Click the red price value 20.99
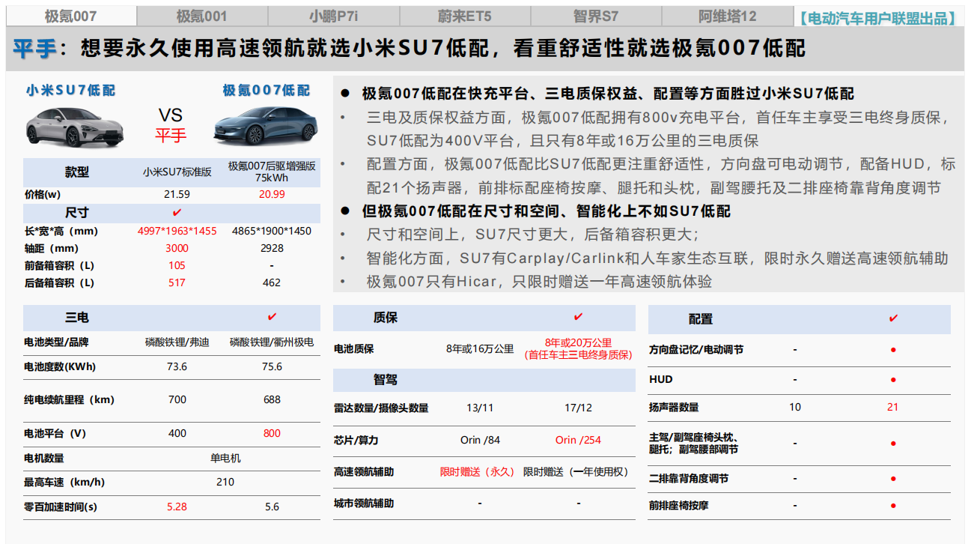 (x=272, y=194)
